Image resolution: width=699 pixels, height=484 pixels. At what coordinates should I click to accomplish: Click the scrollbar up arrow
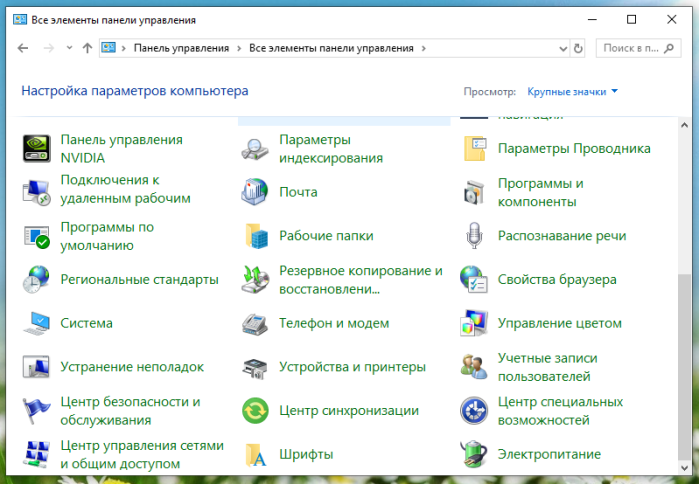point(684,125)
